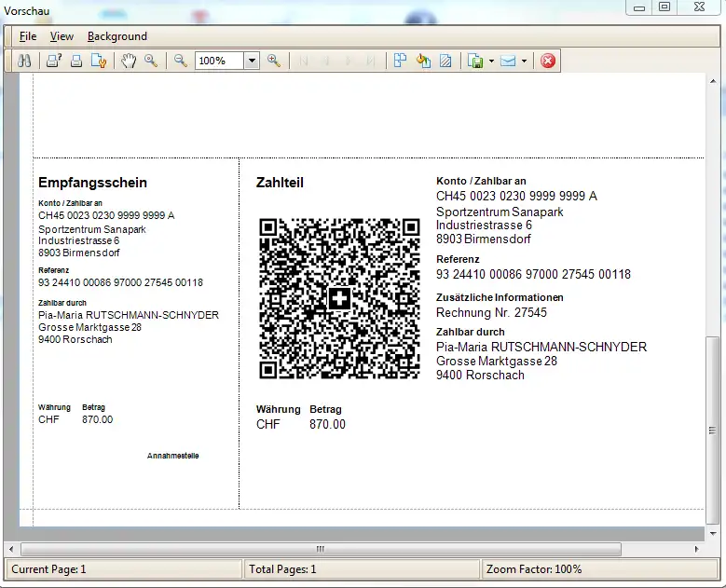Click the Zahlteil amount 870.00

[327, 424]
